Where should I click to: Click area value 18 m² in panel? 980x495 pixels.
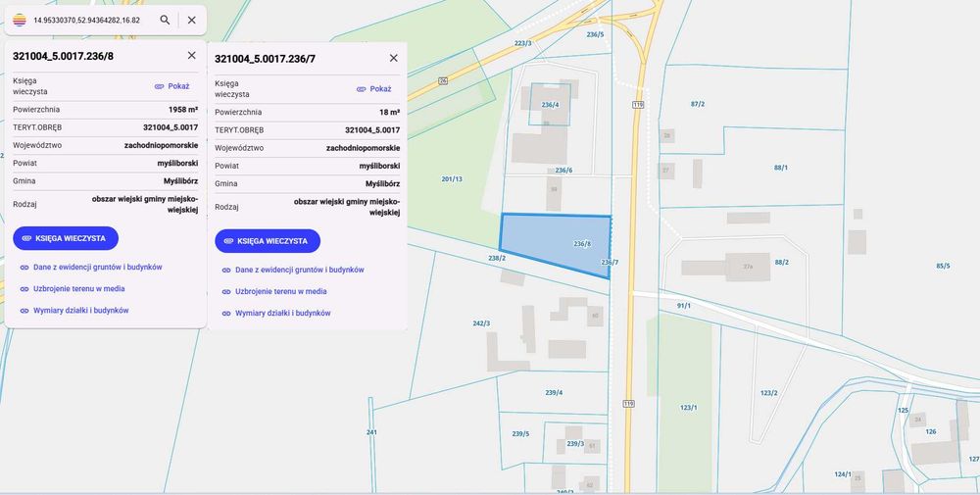coord(390,113)
